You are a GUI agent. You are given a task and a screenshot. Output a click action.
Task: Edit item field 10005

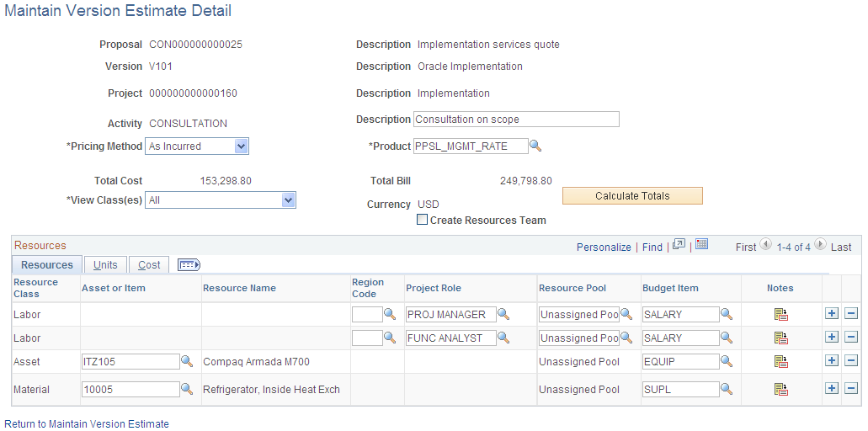130,389
